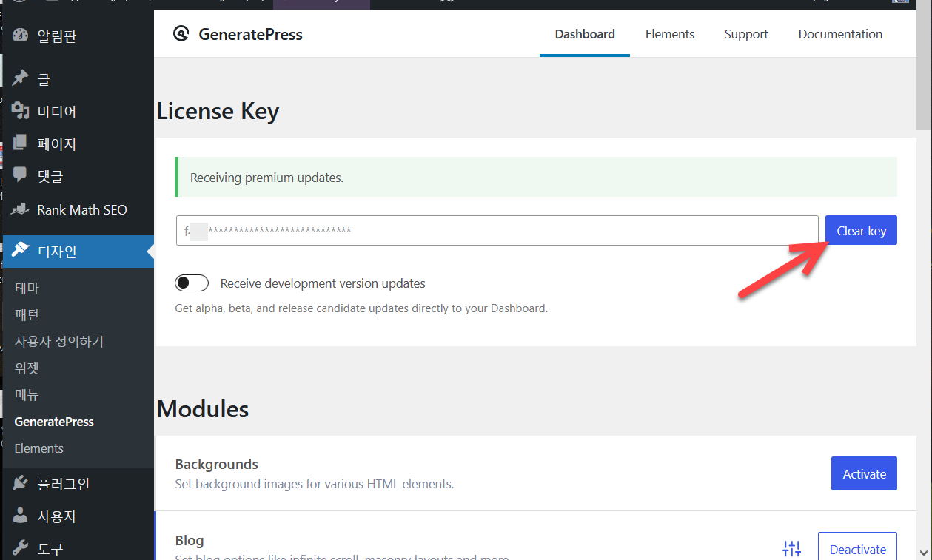Viewport: 932px width, 560px height.
Task: Click the Receiving premium updates notice text
Action: [266, 178]
